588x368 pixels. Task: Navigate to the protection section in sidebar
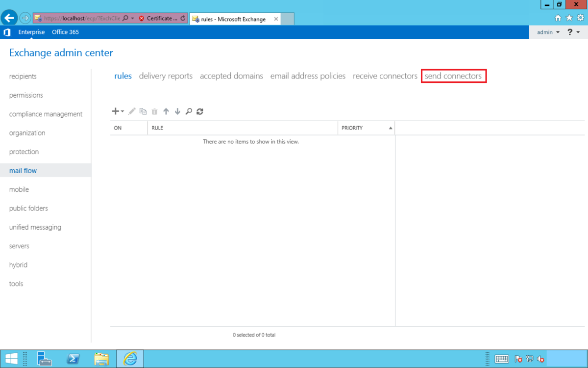(x=24, y=152)
